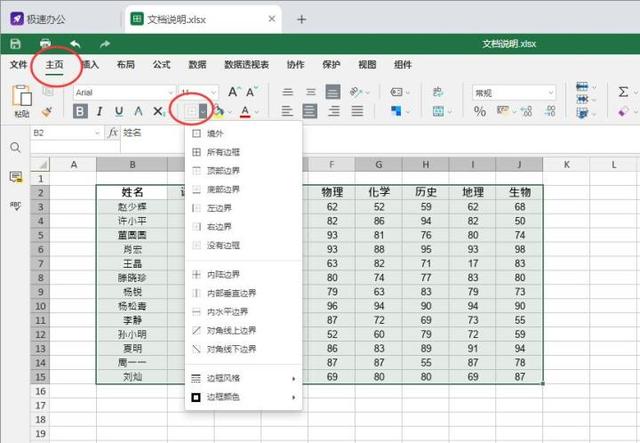Viewport: 640px width, 443px height.
Task: Click the delete cells icon
Action: (x=582, y=99)
